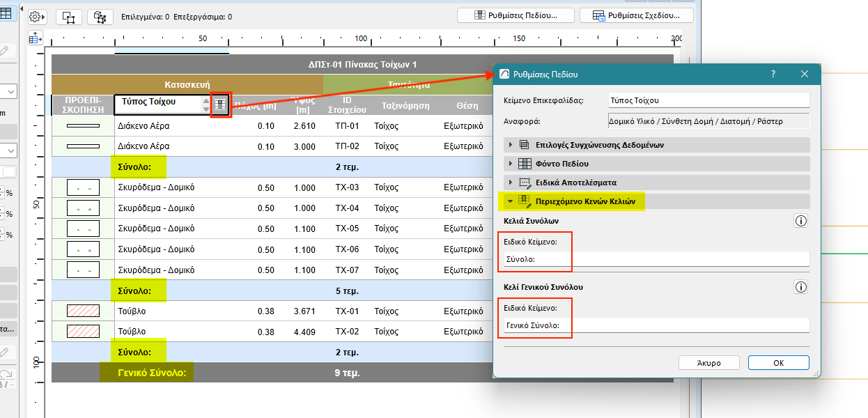Click the select-in-2D icon in the toolbar

point(68,16)
